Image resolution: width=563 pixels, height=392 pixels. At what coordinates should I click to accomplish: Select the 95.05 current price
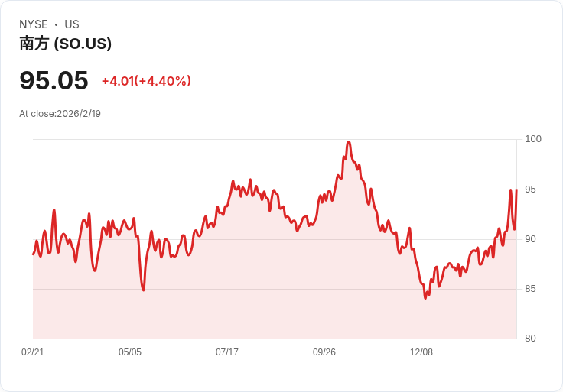click(54, 80)
